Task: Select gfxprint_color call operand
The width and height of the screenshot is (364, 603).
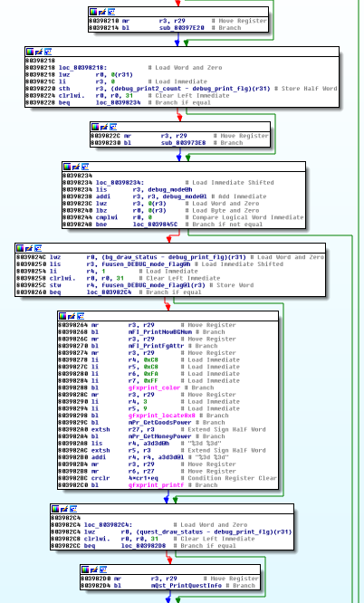Action: 154,388
